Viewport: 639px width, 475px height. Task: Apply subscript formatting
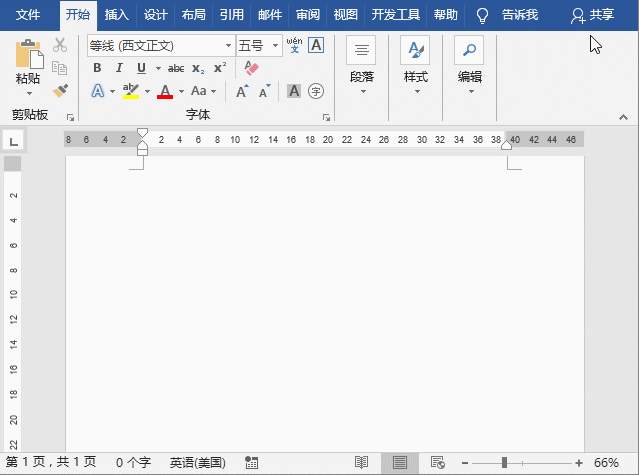(x=198, y=68)
